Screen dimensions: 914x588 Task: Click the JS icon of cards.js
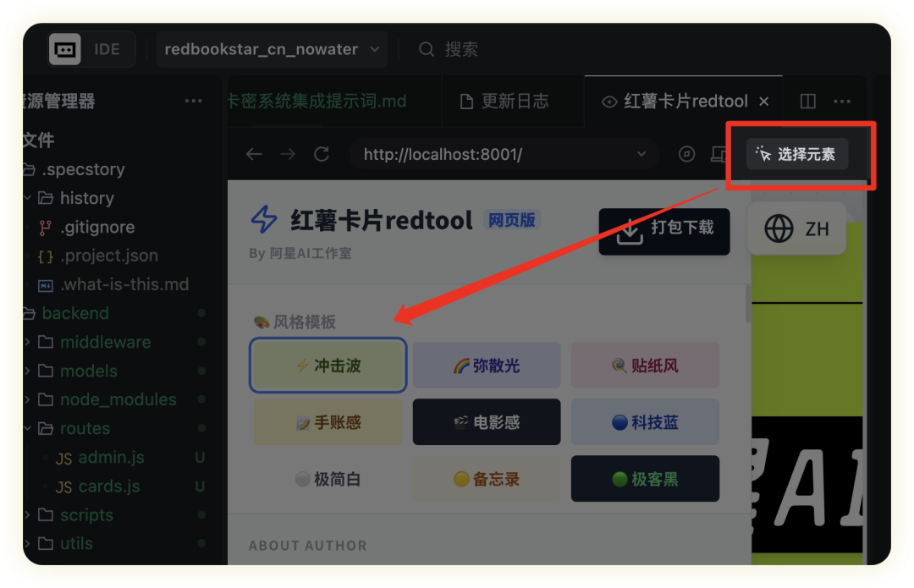(x=63, y=487)
